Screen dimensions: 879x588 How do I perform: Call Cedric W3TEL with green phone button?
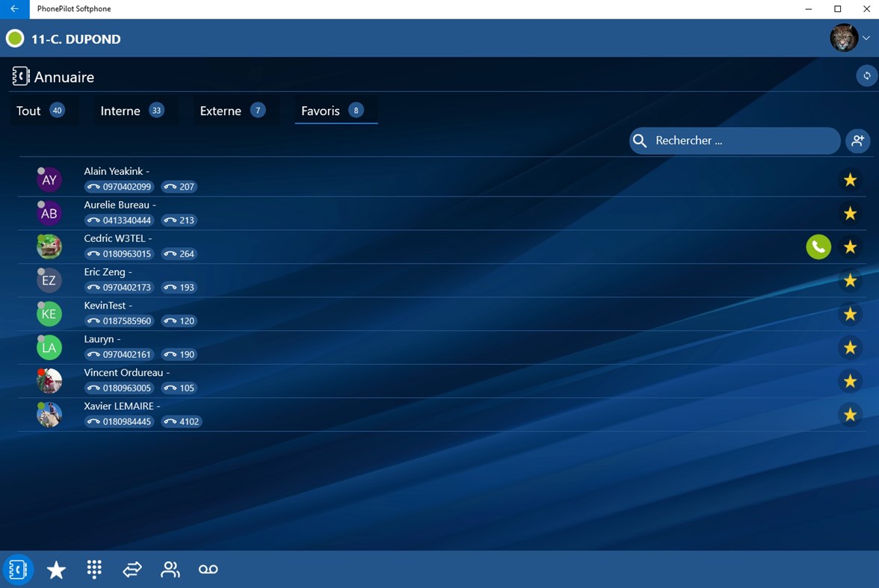click(818, 247)
